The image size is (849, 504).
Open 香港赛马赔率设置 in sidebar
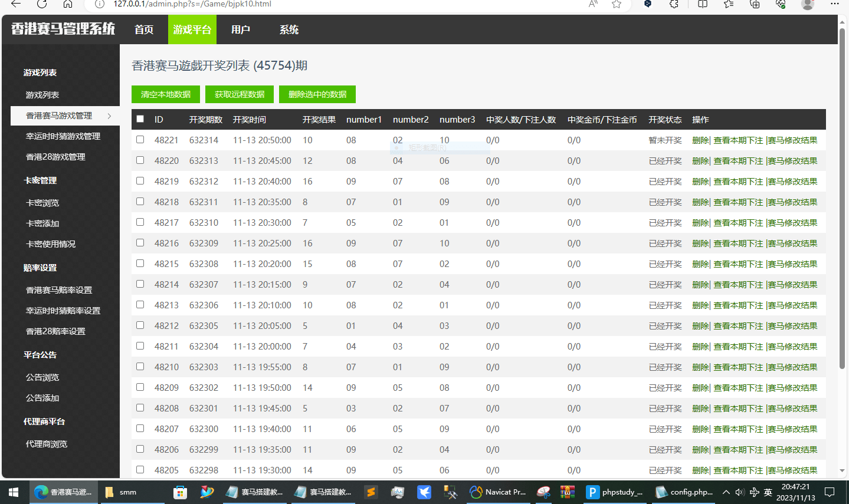pyautogui.click(x=59, y=290)
